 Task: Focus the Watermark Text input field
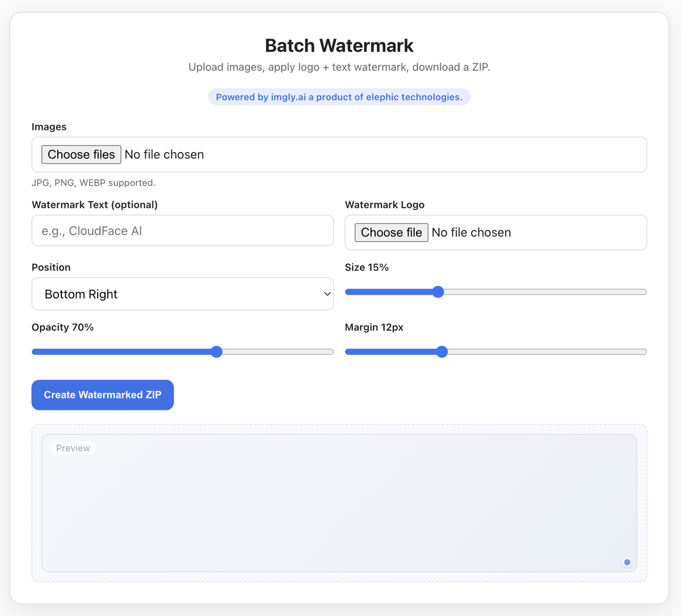tap(182, 231)
